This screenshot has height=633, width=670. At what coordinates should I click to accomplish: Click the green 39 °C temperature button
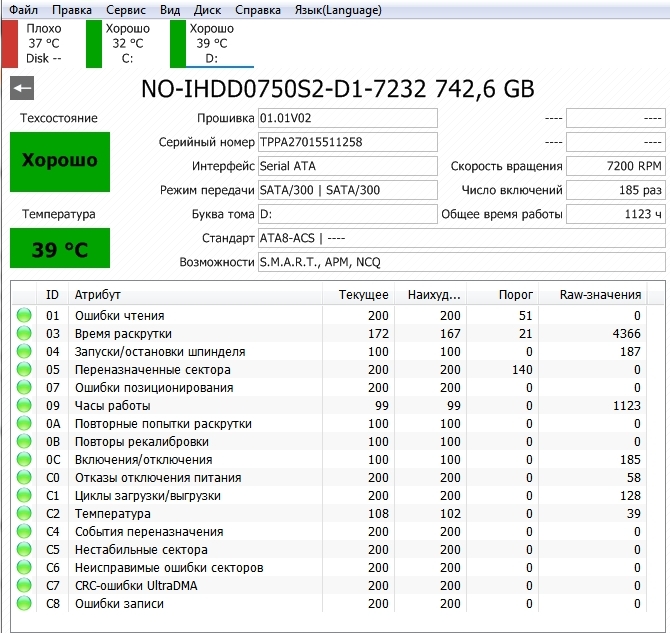pos(60,248)
